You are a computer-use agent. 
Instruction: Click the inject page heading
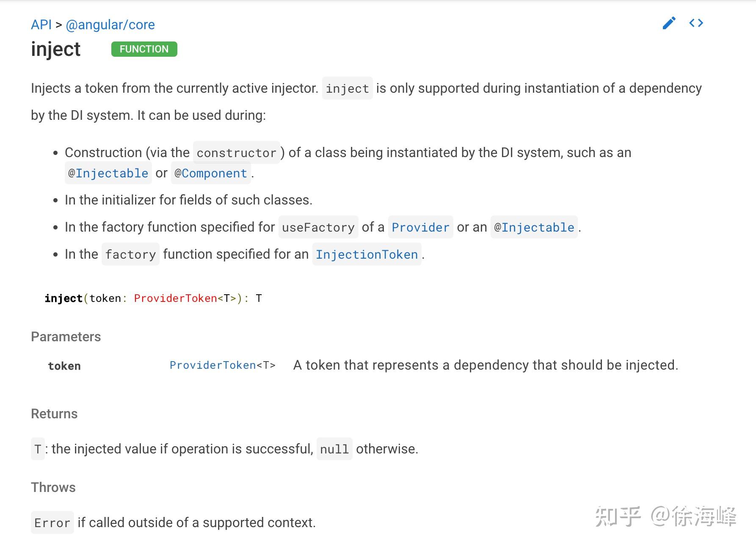55,49
